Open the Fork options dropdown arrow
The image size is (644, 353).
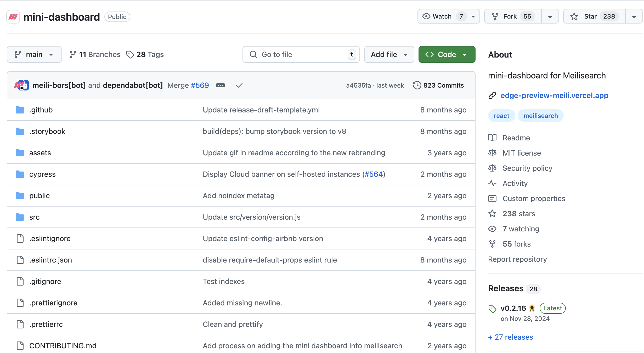point(550,17)
